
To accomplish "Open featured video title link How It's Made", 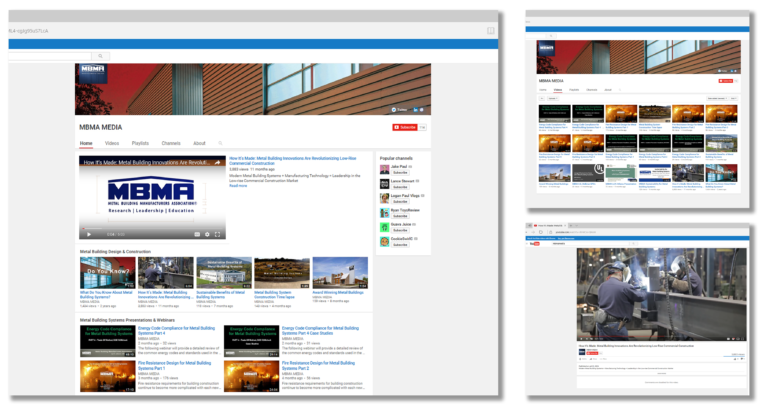I will [292, 161].
